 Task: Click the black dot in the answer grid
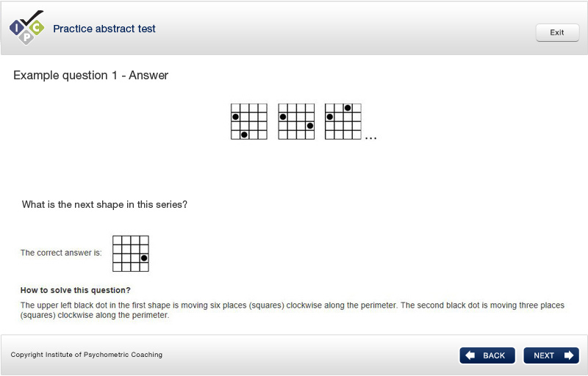pos(144,258)
